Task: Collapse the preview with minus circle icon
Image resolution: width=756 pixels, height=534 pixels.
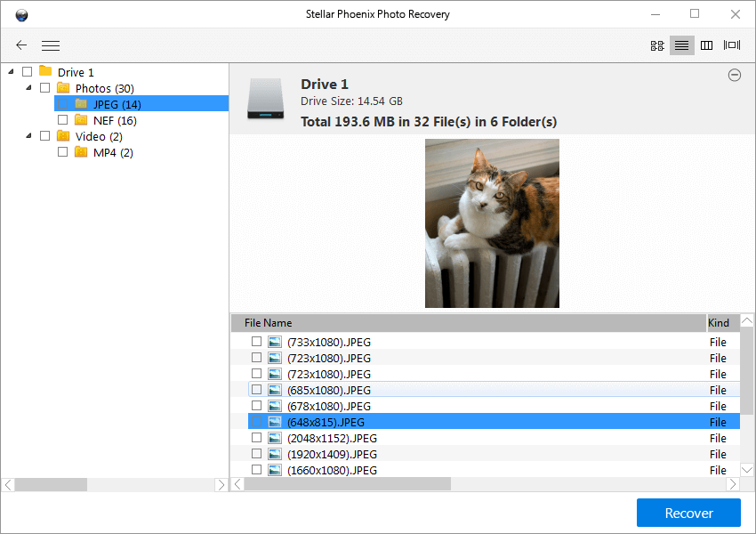Action: click(735, 75)
